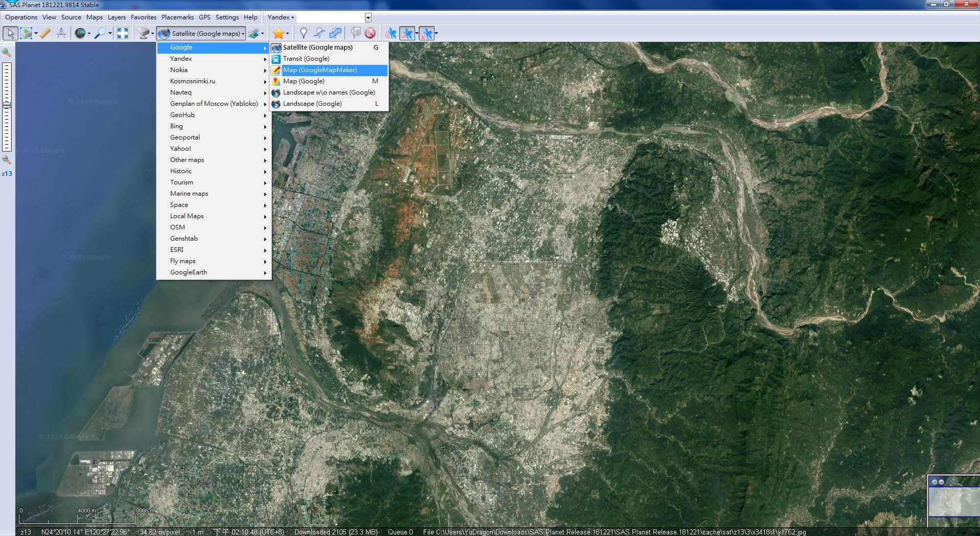
Task: Choose Landscape w\o names (Google)
Action: pos(329,92)
